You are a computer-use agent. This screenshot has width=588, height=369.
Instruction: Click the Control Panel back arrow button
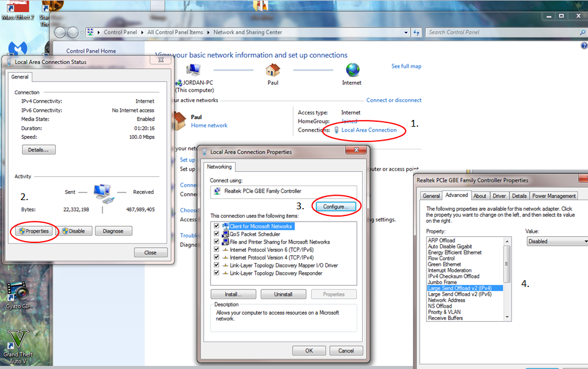click(x=60, y=32)
